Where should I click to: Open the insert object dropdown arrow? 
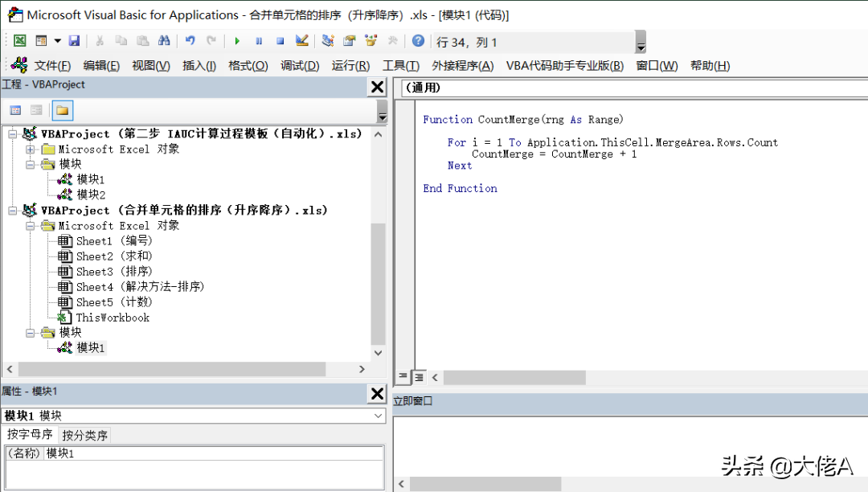click(x=57, y=40)
